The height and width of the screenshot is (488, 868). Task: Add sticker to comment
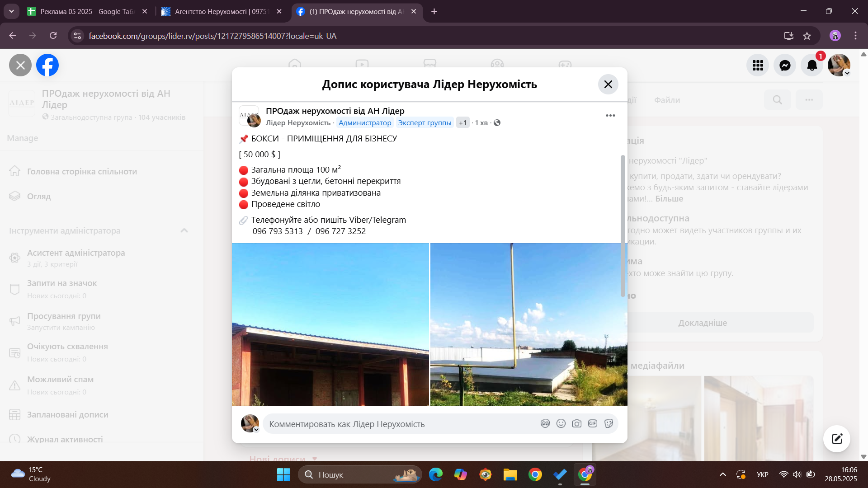pos(609,423)
